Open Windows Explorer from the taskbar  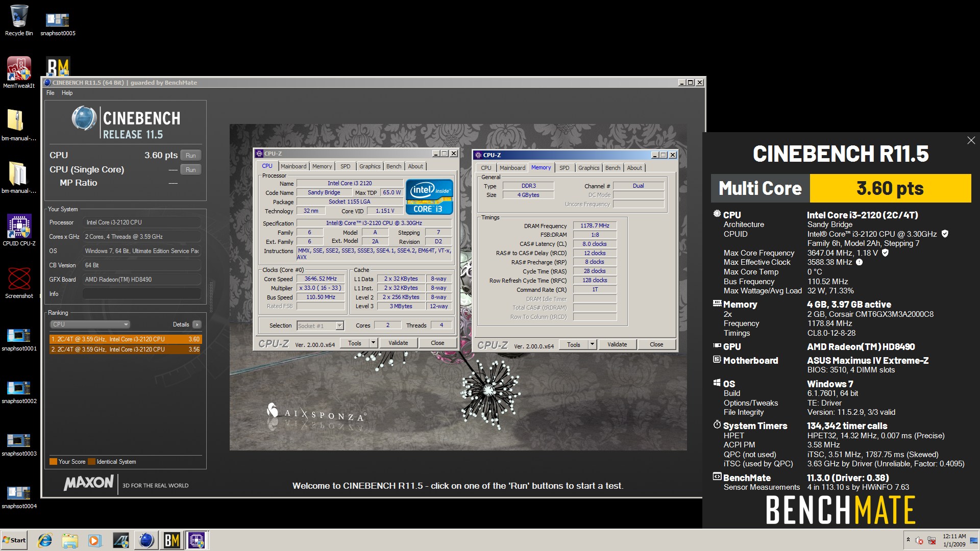click(x=70, y=540)
